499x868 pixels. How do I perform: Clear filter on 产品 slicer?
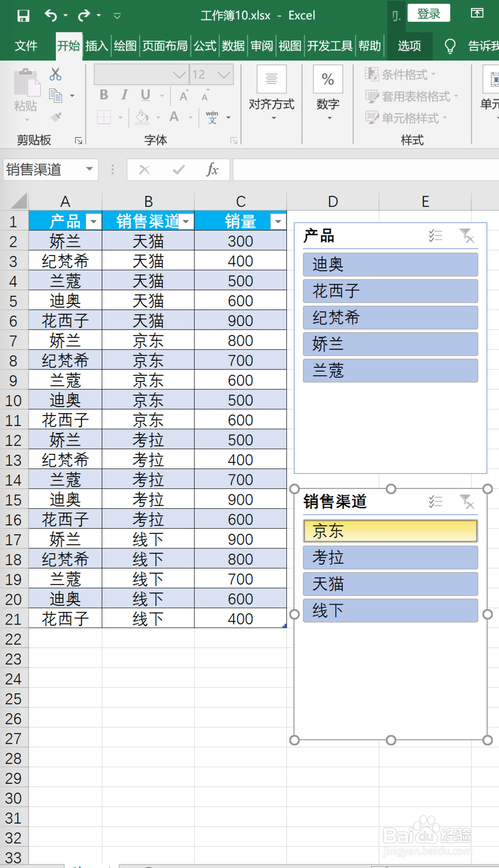[467, 235]
